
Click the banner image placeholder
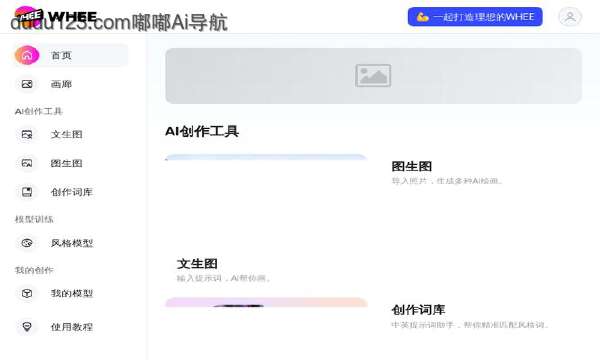point(373,76)
